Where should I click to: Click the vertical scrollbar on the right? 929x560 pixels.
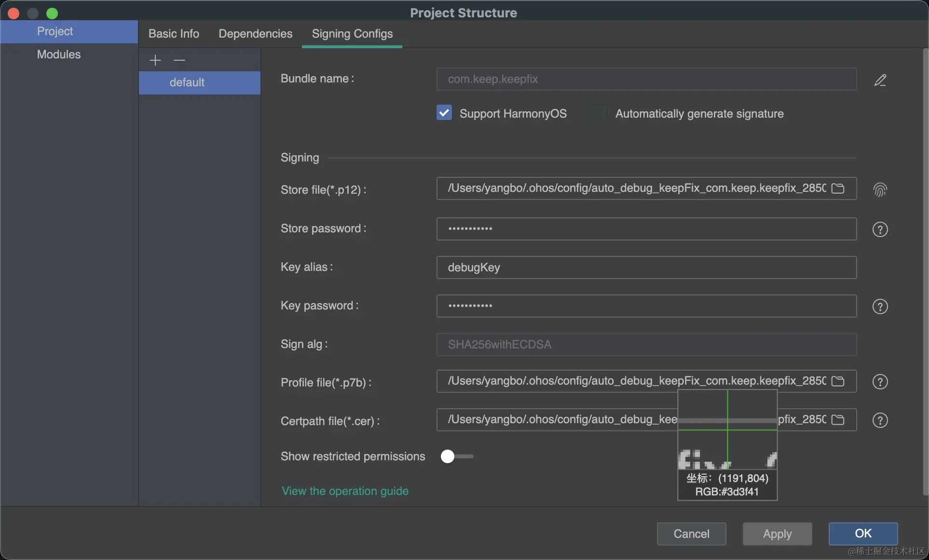[x=925, y=272]
